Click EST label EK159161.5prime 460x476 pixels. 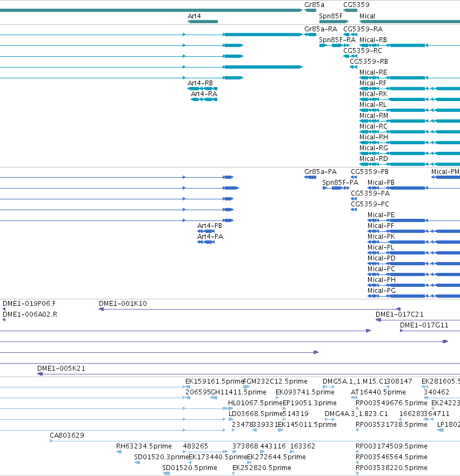click(x=215, y=381)
